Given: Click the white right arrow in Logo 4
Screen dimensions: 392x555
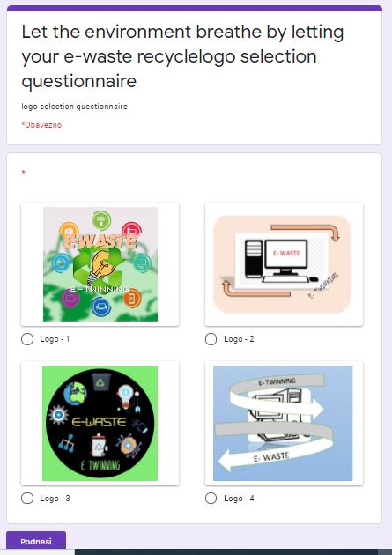Looking at the screenshot, I should coord(277,408).
